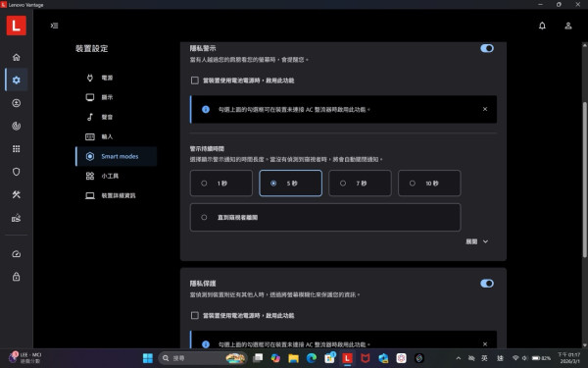Open 顯示 (Display) settings
The image size is (588, 368).
pyautogui.click(x=116, y=97)
